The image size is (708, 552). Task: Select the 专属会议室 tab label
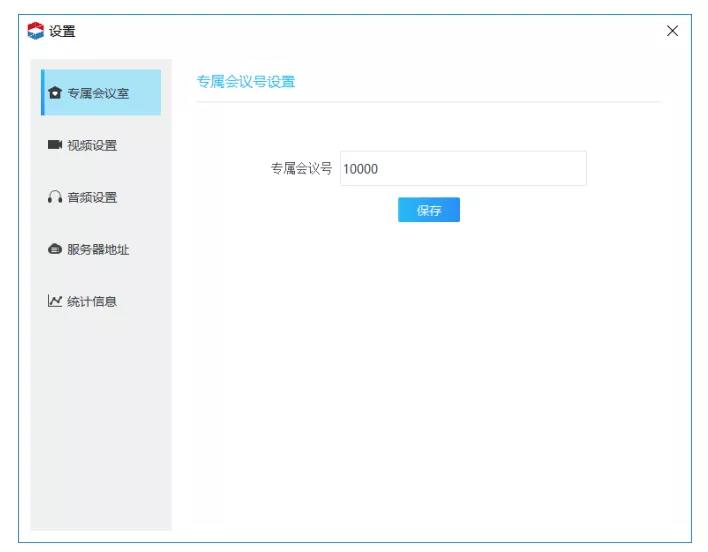[x=98, y=94]
